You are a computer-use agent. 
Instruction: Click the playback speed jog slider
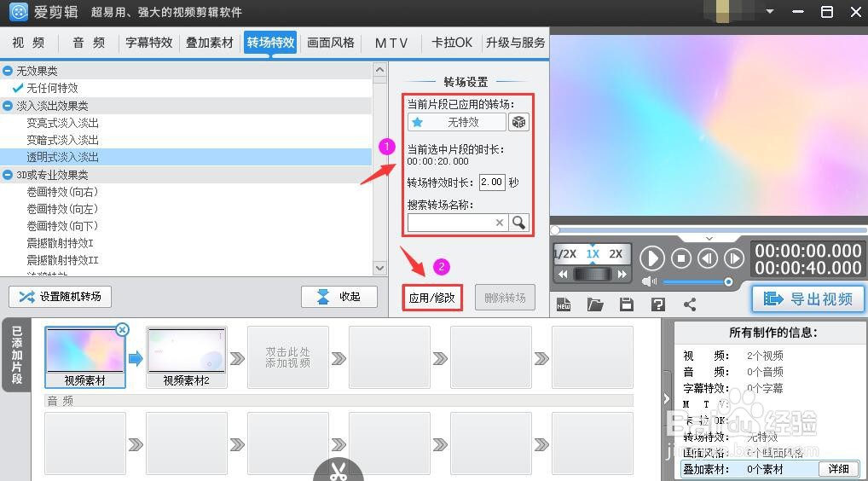click(x=593, y=274)
